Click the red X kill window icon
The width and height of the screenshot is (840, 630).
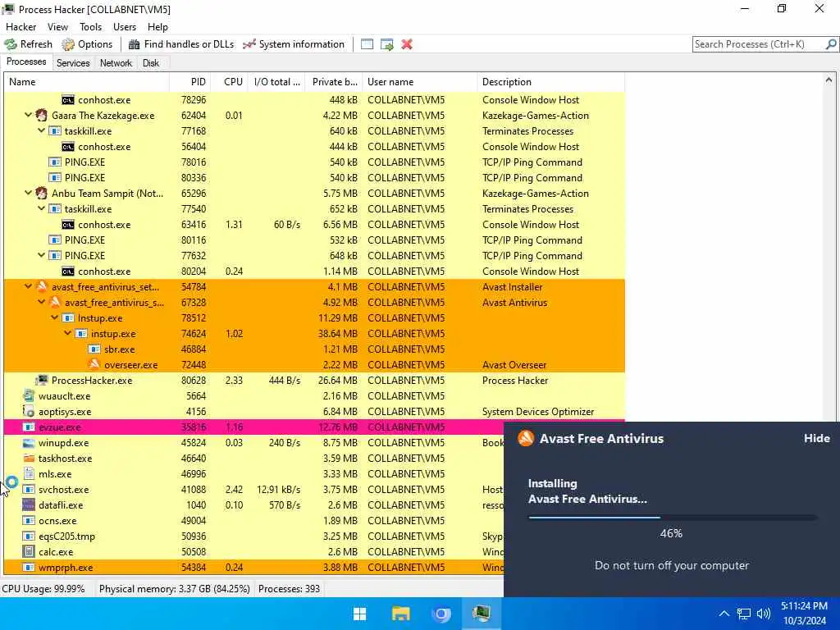(x=407, y=44)
